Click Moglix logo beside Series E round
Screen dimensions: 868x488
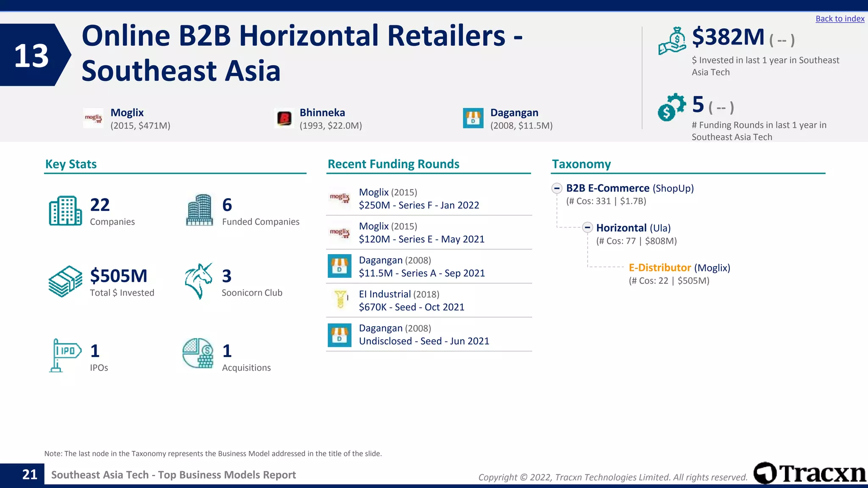point(339,233)
